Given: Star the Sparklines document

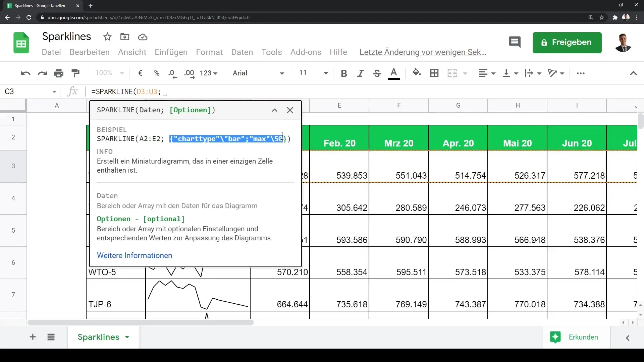Looking at the screenshot, I should pyautogui.click(x=107, y=37).
